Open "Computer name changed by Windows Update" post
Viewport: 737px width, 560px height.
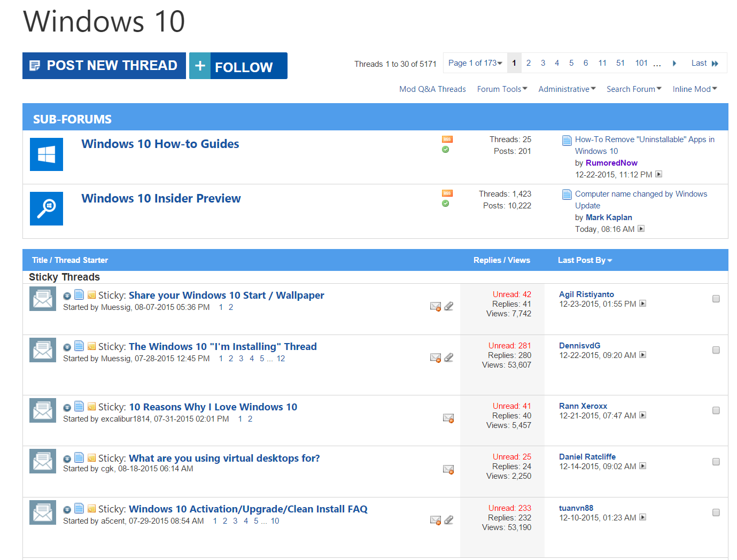click(641, 200)
